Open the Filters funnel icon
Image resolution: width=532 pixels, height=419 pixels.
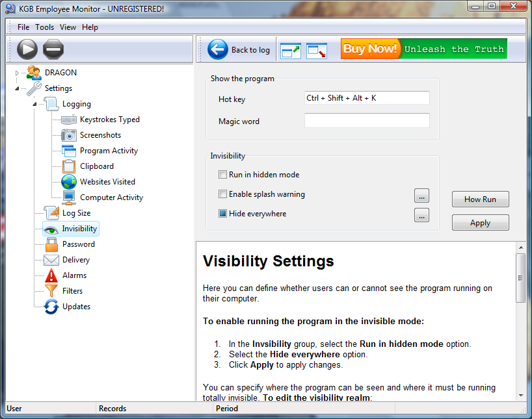[x=51, y=291]
